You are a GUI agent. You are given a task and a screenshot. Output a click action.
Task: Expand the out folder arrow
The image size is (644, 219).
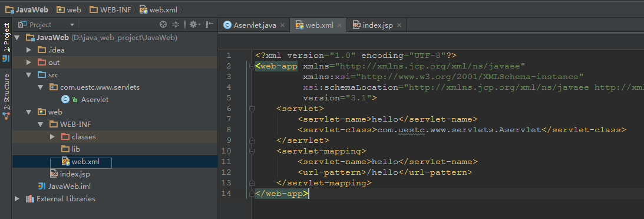coord(29,63)
